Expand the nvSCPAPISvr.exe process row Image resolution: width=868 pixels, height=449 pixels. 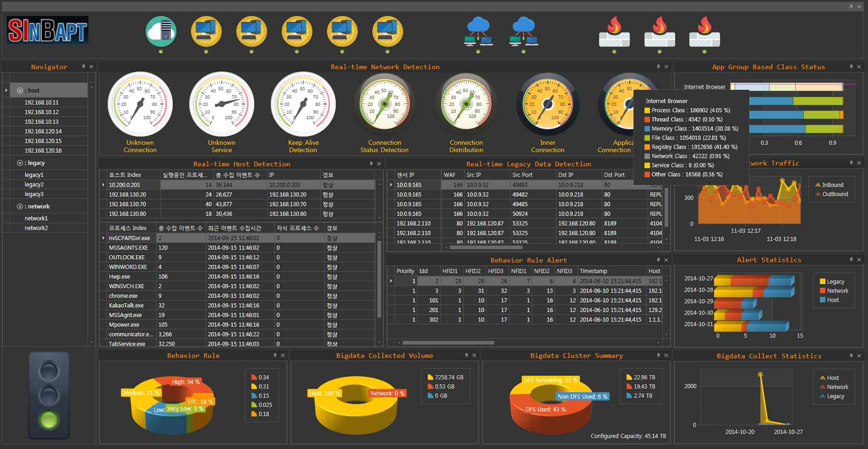click(104, 238)
